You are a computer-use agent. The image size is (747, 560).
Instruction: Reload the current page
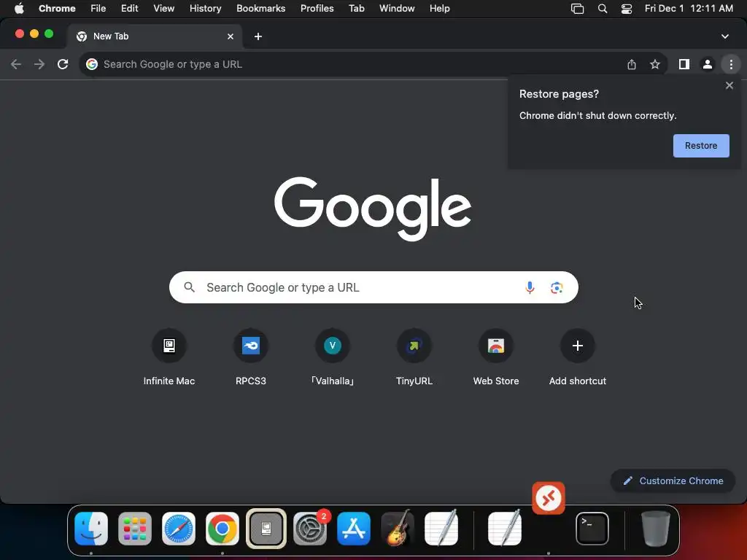click(63, 64)
